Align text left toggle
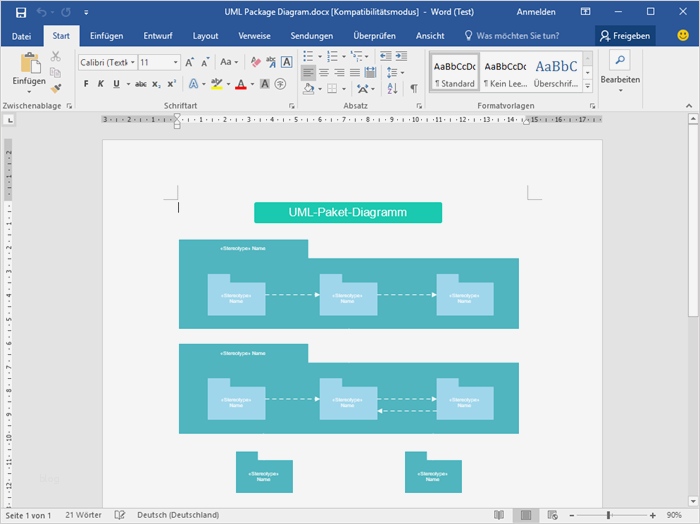Screen dimensions: 700x524 pos(308,72)
